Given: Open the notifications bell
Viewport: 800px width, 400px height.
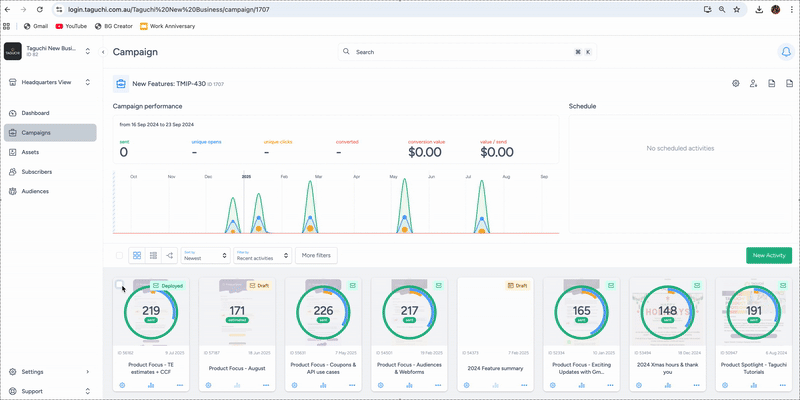Looking at the screenshot, I should click(x=784, y=52).
